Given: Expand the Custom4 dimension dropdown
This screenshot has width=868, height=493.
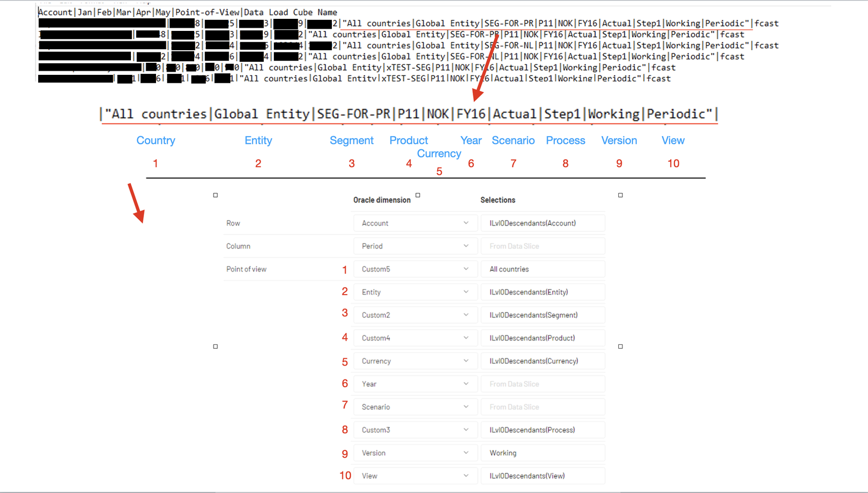Looking at the screenshot, I should tap(415, 338).
